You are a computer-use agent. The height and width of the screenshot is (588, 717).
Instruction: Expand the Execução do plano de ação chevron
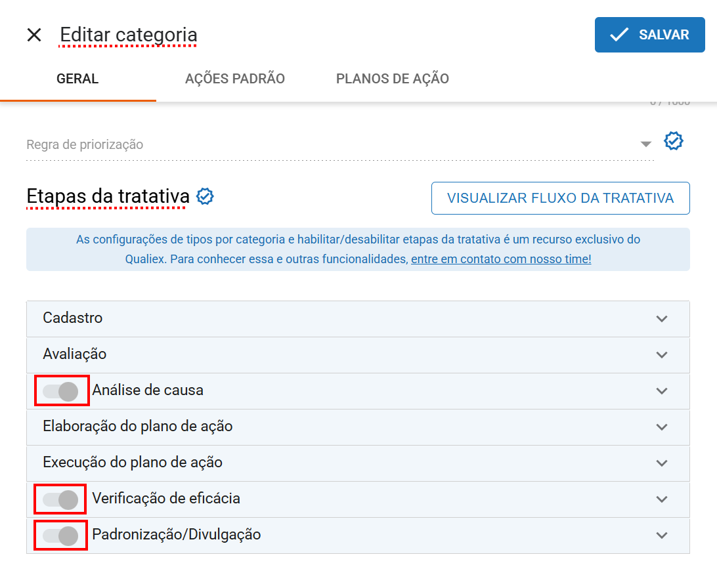point(661,463)
